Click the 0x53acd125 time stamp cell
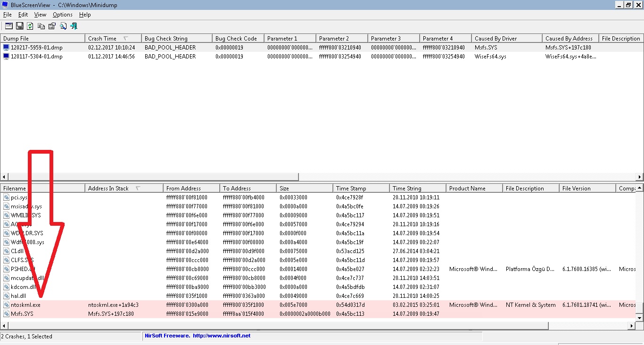This screenshot has height=345, width=644. click(x=350, y=251)
